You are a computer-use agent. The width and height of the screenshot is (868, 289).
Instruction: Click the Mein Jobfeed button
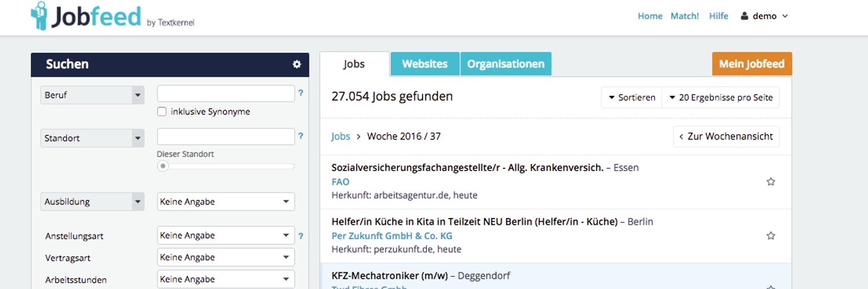752,64
